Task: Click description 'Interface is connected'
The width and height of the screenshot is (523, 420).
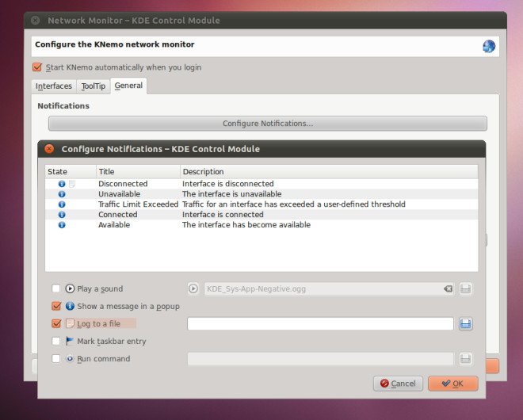Action: (223, 215)
